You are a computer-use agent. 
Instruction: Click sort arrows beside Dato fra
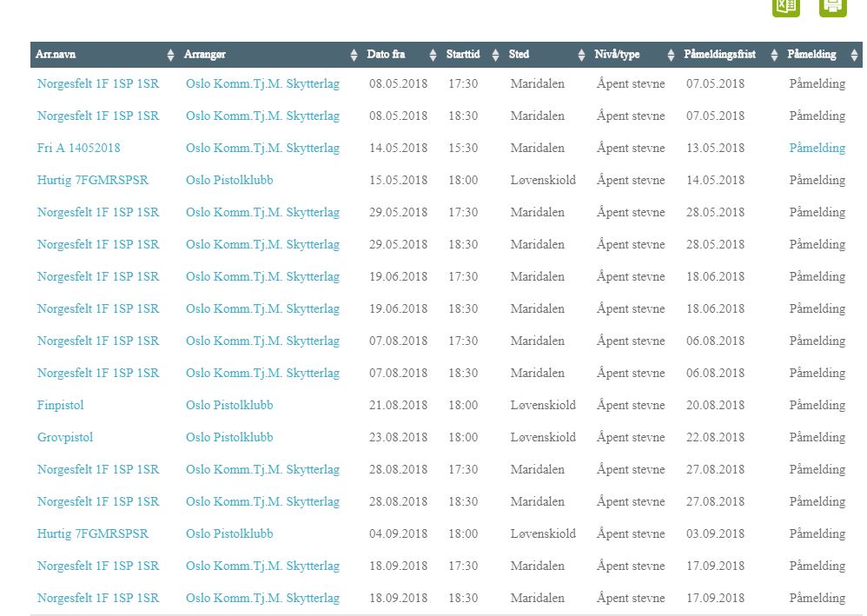[433, 55]
